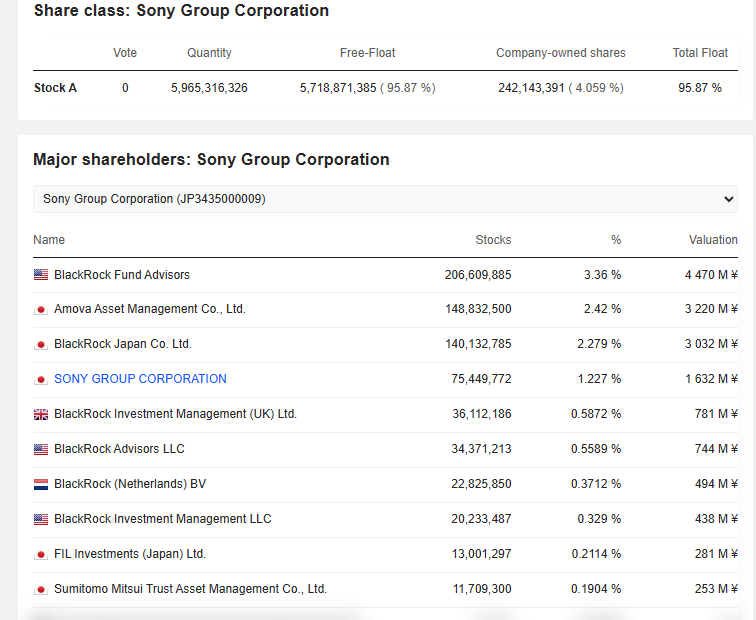Click the Japan flag beside Sumitomo Mitsui Trust
Screen dimensions: 756x620
point(41,589)
